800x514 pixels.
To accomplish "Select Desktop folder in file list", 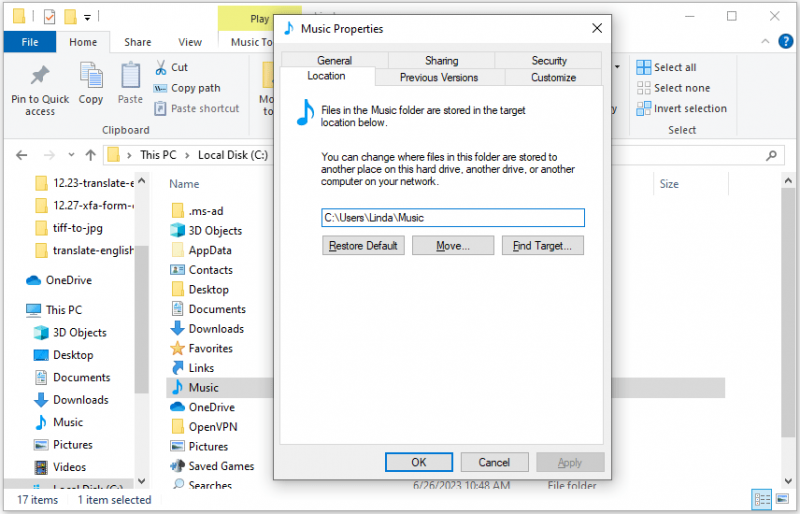I will (200, 289).
